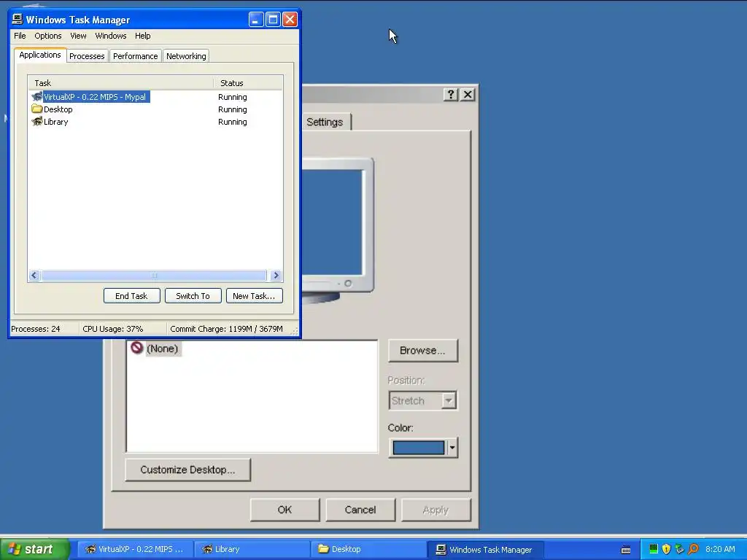747x560 pixels.
Task: Close the Display Properties dialog with its X button
Action: pyautogui.click(x=468, y=94)
